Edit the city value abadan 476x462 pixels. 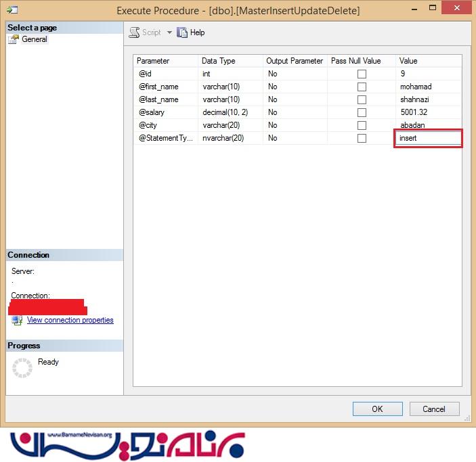tap(429, 125)
